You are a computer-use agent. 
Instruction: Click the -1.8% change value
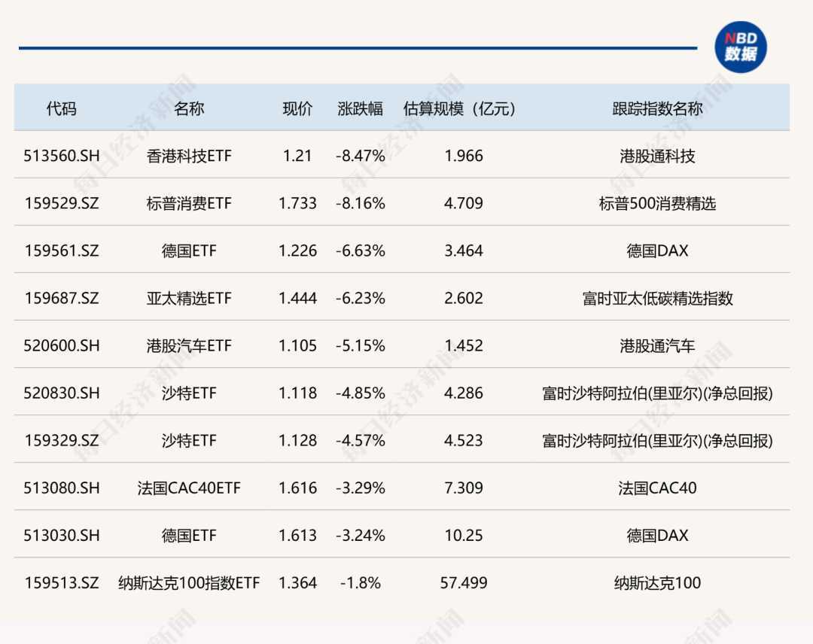coord(360,583)
